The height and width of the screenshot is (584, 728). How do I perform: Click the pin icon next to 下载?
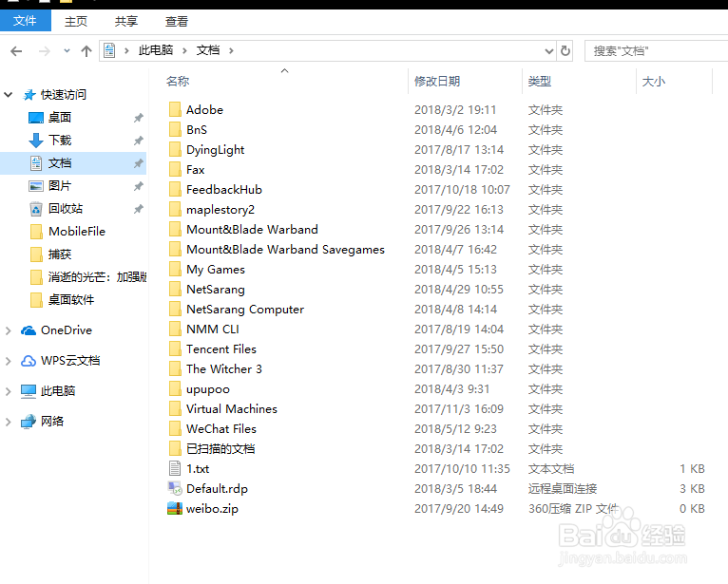[139, 141]
